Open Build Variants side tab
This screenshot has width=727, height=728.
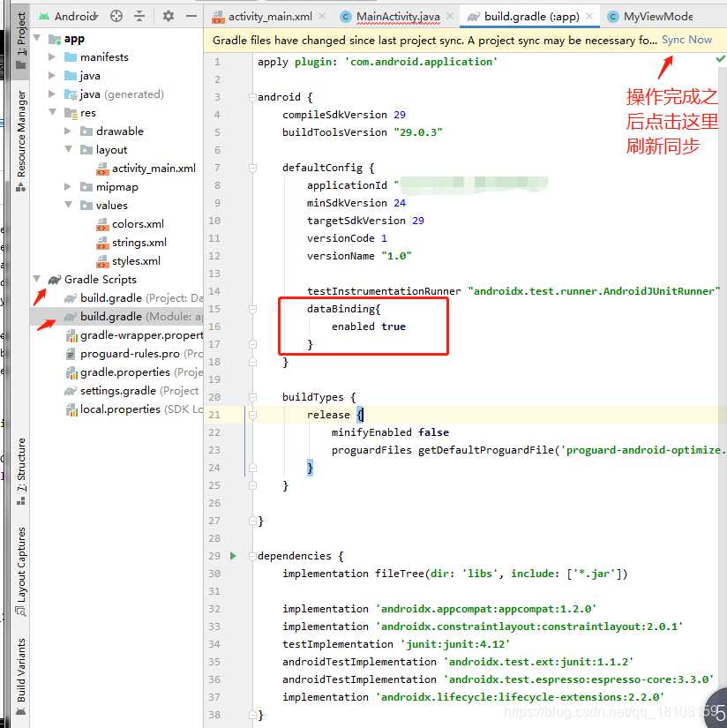coord(21,677)
